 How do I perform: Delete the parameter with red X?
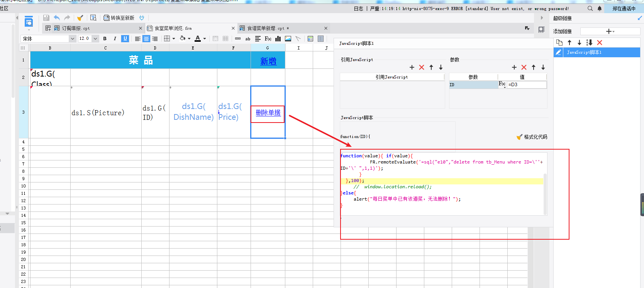(x=524, y=67)
